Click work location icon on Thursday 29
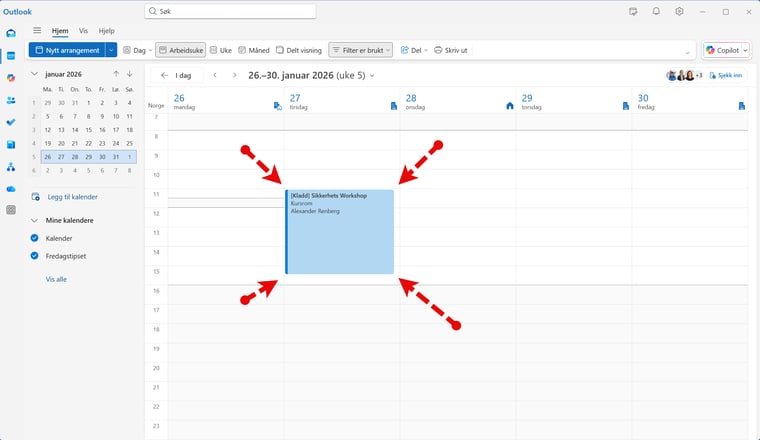The width and height of the screenshot is (760, 440). click(x=625, y=106)
